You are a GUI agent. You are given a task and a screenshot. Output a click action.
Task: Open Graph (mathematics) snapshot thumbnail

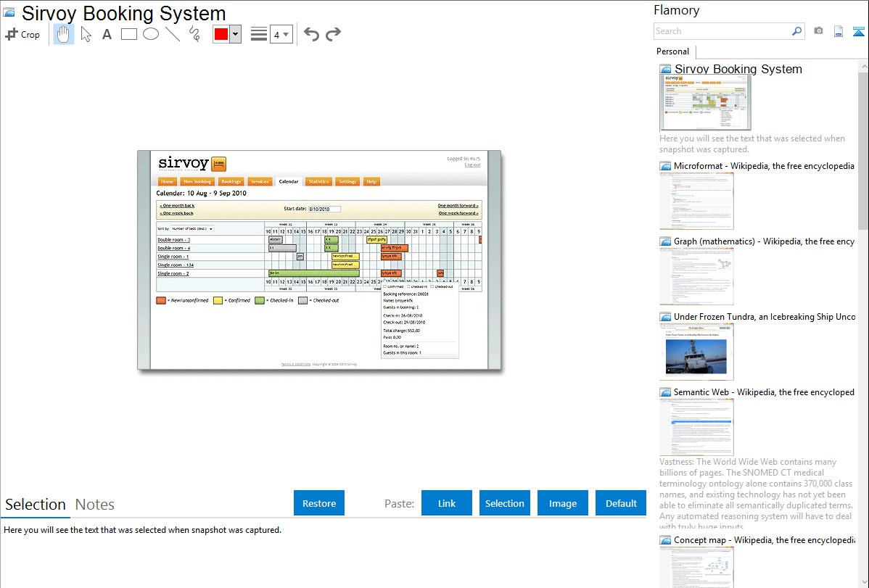click(696, 276)
